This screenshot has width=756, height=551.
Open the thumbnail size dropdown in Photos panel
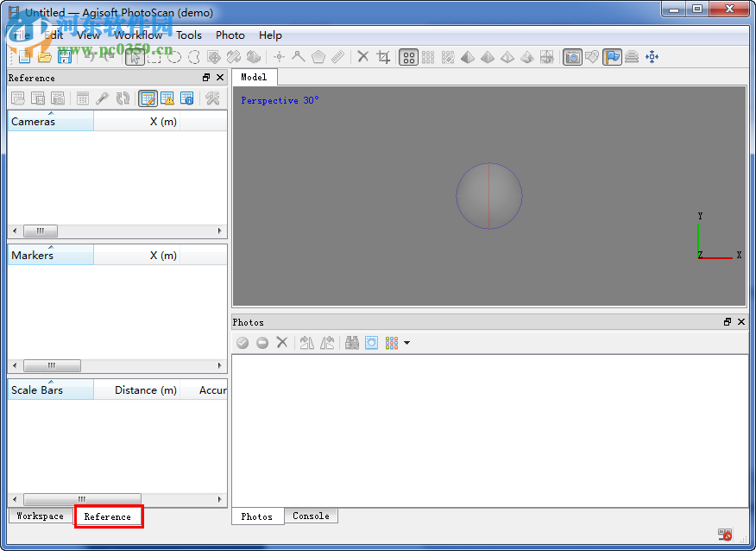pos(406,342)
